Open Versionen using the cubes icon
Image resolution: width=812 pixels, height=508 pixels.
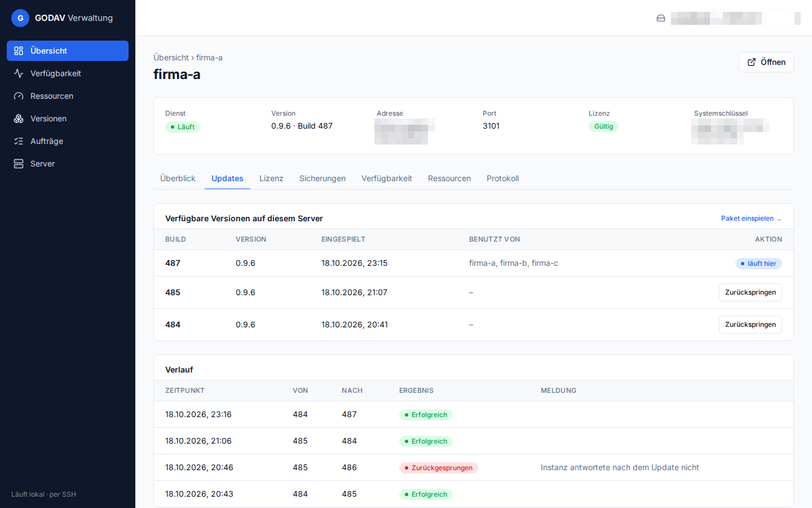click(19, 119)
